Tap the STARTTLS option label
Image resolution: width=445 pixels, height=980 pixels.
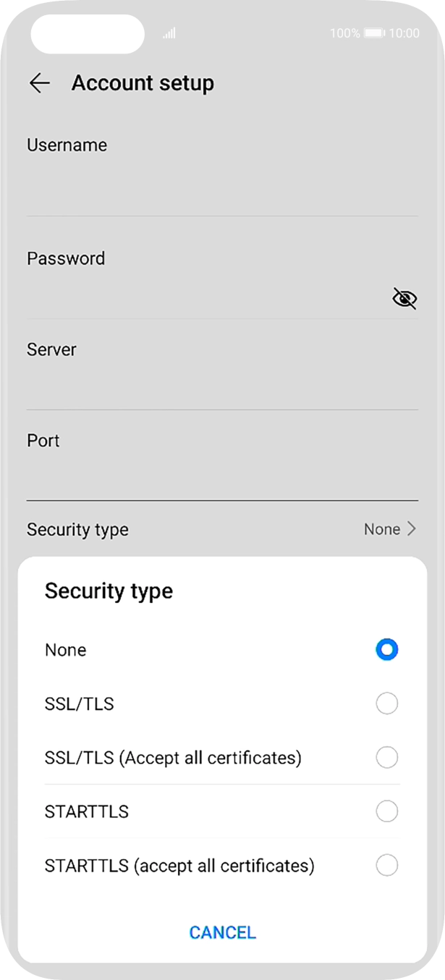(x=87, y=811)
